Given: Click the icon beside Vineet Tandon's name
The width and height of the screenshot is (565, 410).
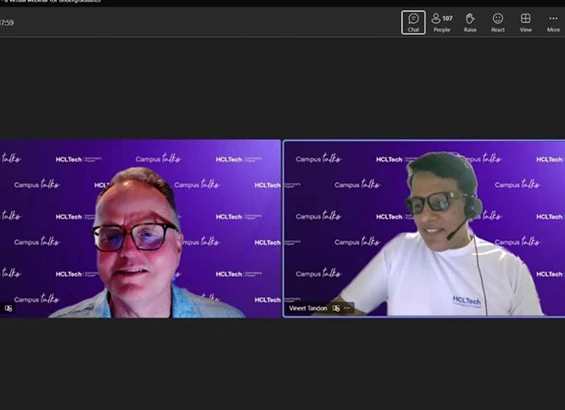Looking at the screenshot, I should click(336, 308).
